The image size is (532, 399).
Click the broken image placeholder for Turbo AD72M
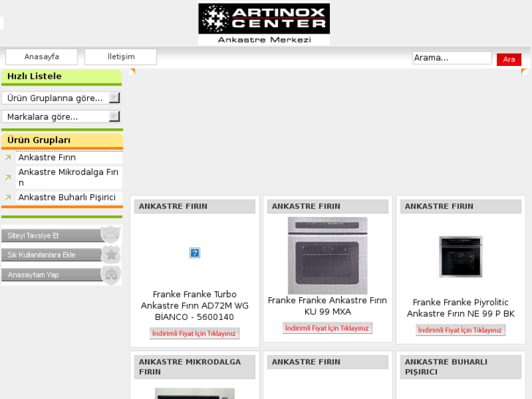pyautogui.click(x=195, y=253)
